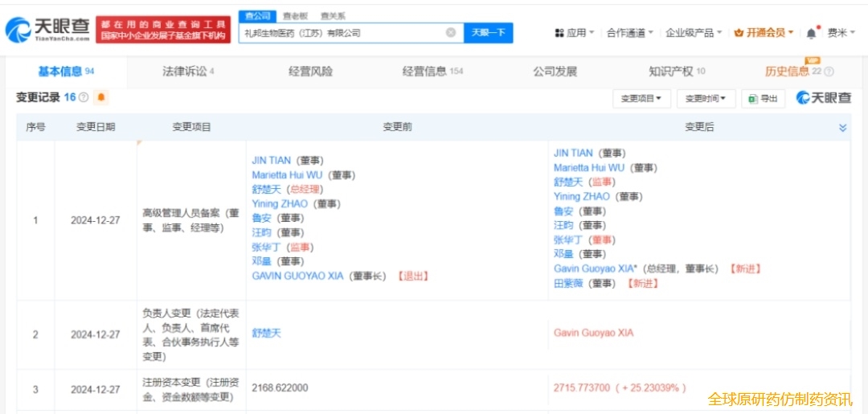Open Gavin Guoyao XIA* 总经理 link in 变更后
The image size is (868, 414).
595,268
